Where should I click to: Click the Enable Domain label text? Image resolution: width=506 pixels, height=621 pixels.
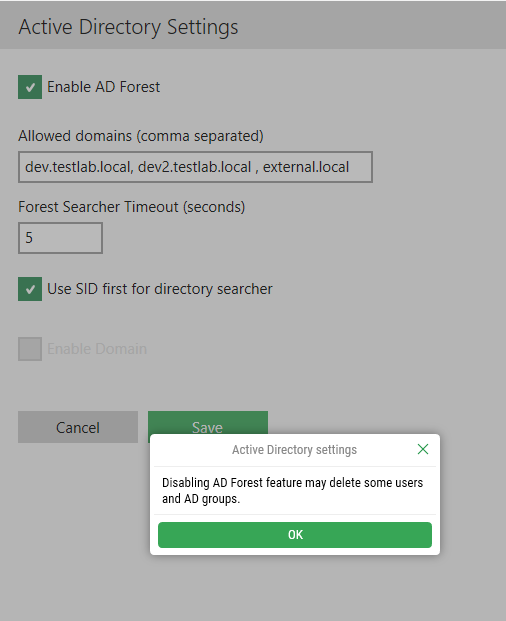97,349
